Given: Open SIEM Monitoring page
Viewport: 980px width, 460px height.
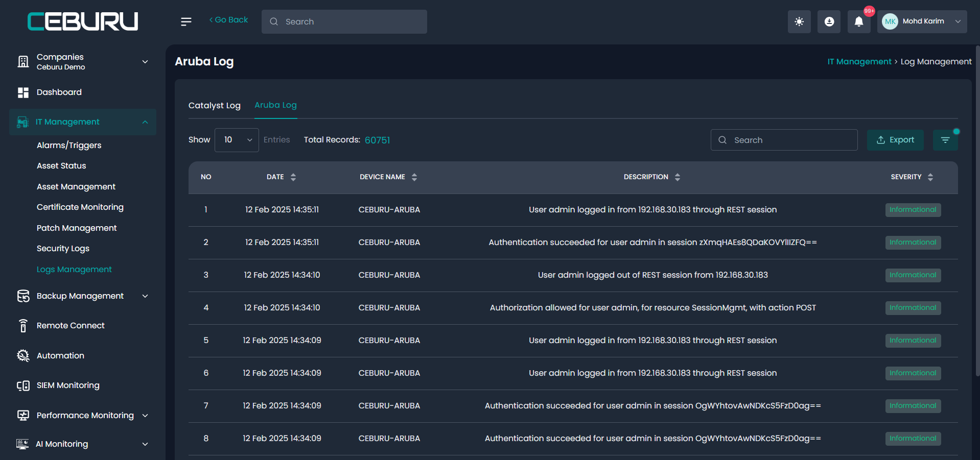Looking at the screenshot, I should (x=68, y=385).
